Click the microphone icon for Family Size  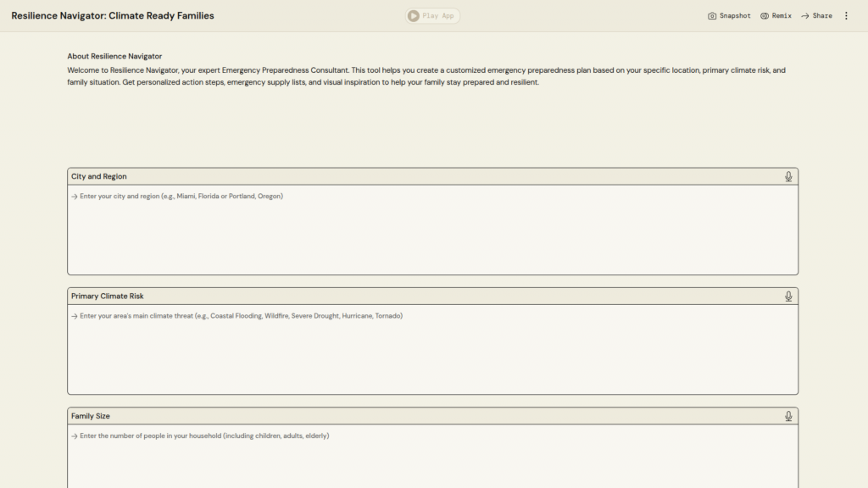point(788,416)
